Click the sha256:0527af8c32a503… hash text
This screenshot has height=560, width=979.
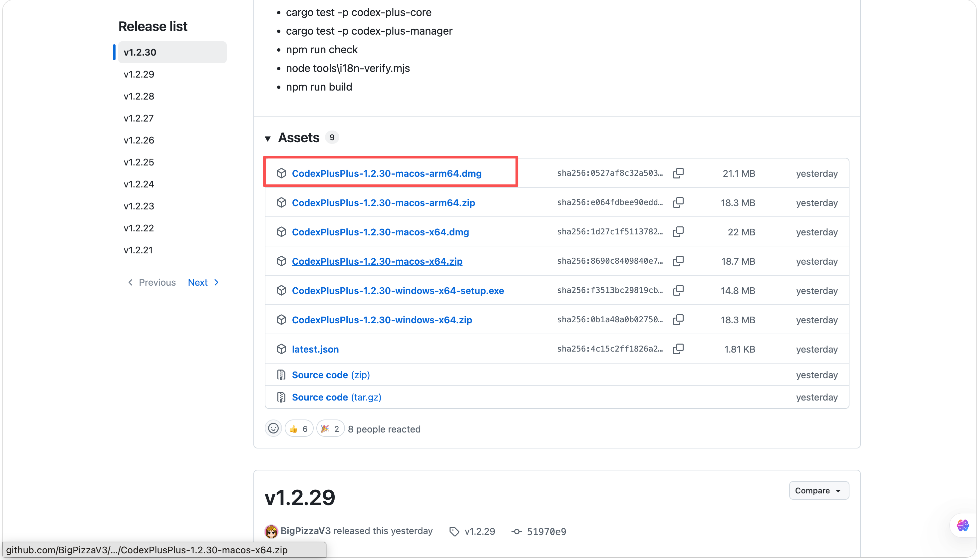610,173
